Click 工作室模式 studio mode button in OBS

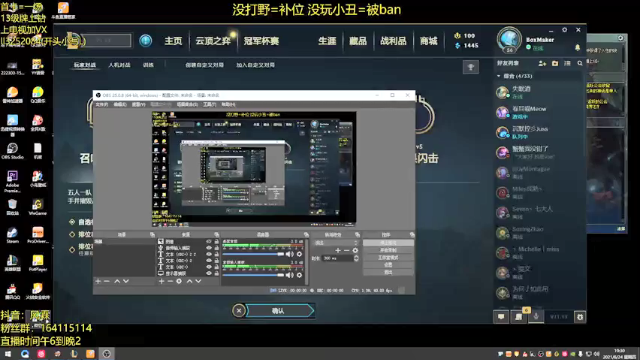388,258
